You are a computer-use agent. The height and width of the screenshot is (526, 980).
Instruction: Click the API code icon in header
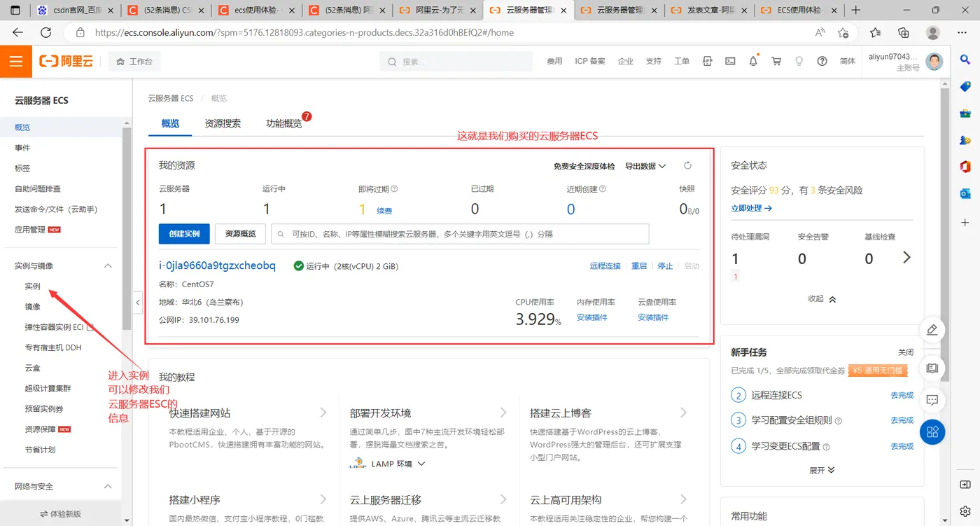[x=707, y=62]
